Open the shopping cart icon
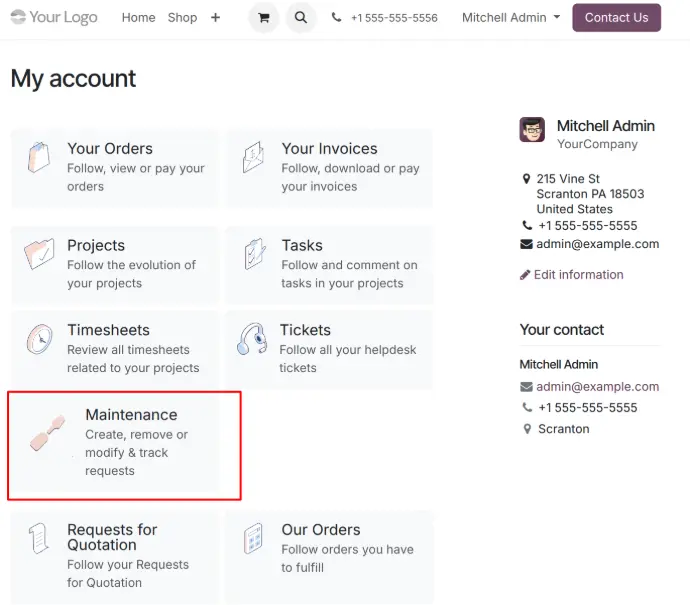 (x=263, y=18)
